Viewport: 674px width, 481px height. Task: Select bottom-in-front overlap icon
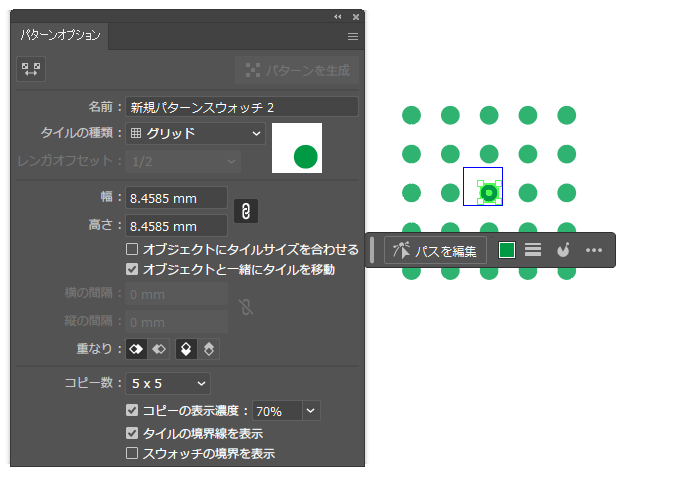[209, 349]
